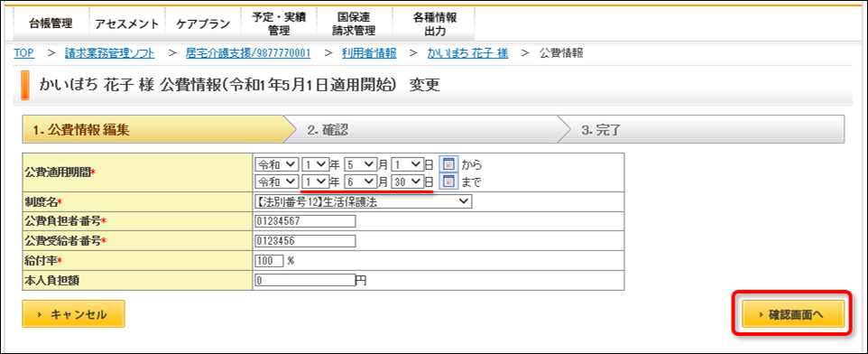Open アセスメント menu
868x354 pixels.
pos(126,23)
